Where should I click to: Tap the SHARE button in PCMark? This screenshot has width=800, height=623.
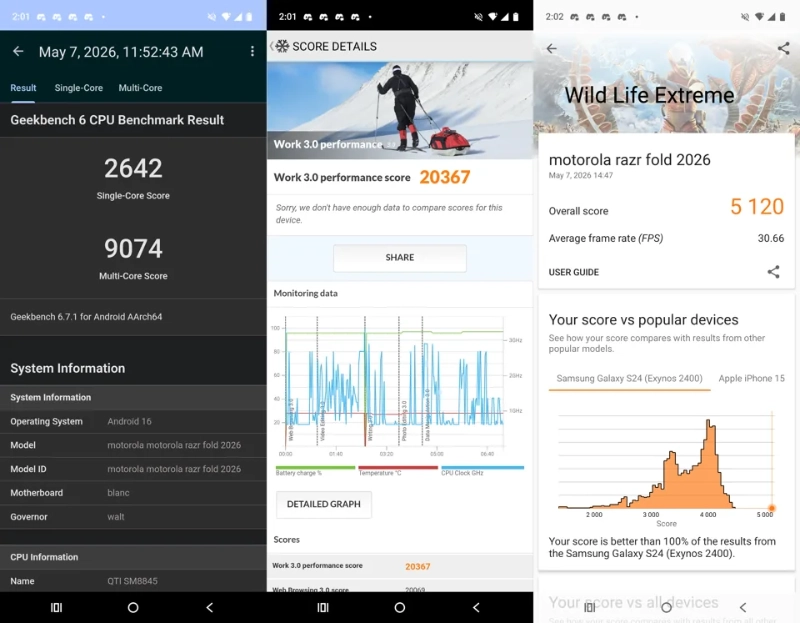click(400, 258)
